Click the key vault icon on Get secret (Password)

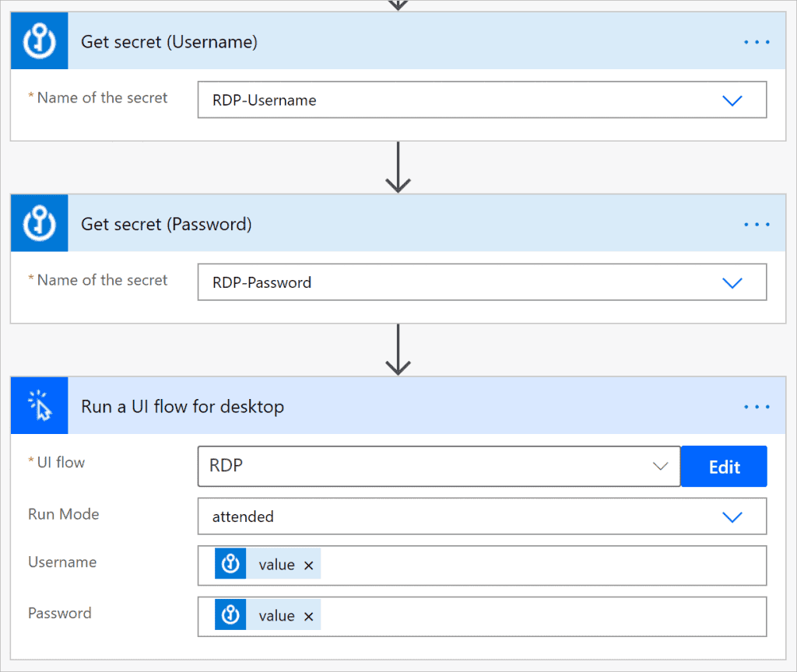[40, 223]
